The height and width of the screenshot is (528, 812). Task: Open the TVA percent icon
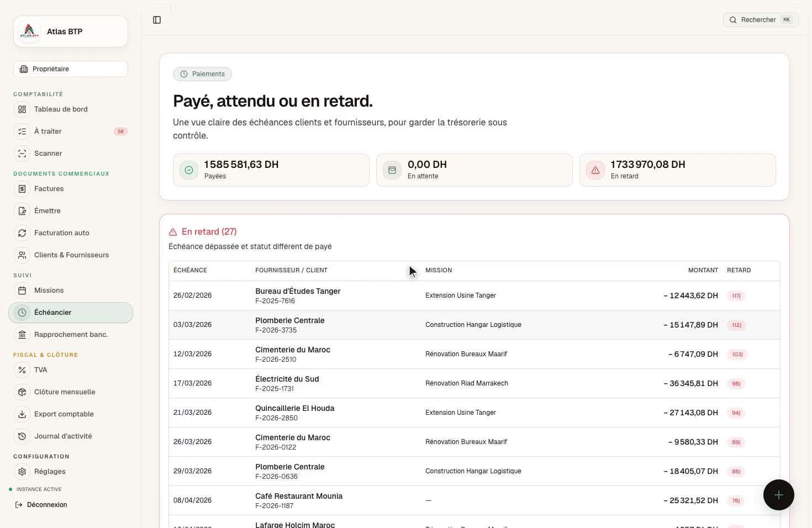[x=22, y=370]
